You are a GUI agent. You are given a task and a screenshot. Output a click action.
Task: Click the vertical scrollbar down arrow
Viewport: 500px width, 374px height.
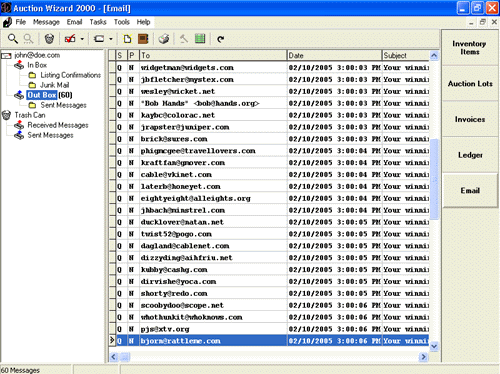434,346
